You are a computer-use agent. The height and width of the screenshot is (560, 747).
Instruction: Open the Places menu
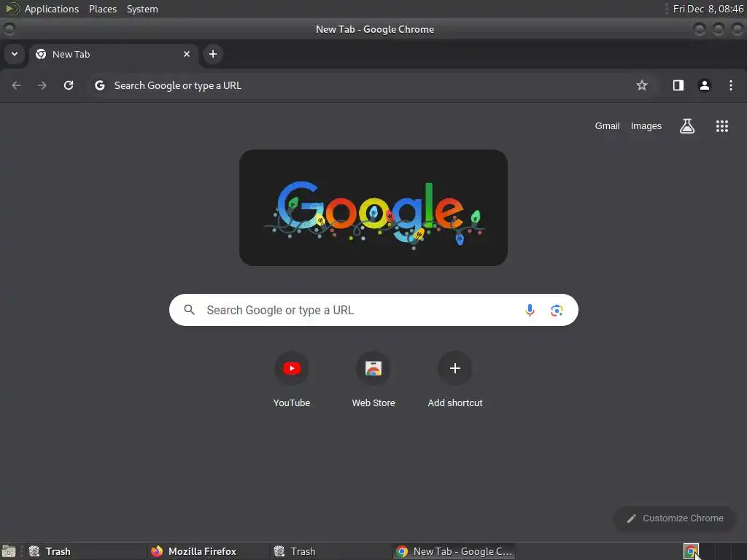[103, 9]
